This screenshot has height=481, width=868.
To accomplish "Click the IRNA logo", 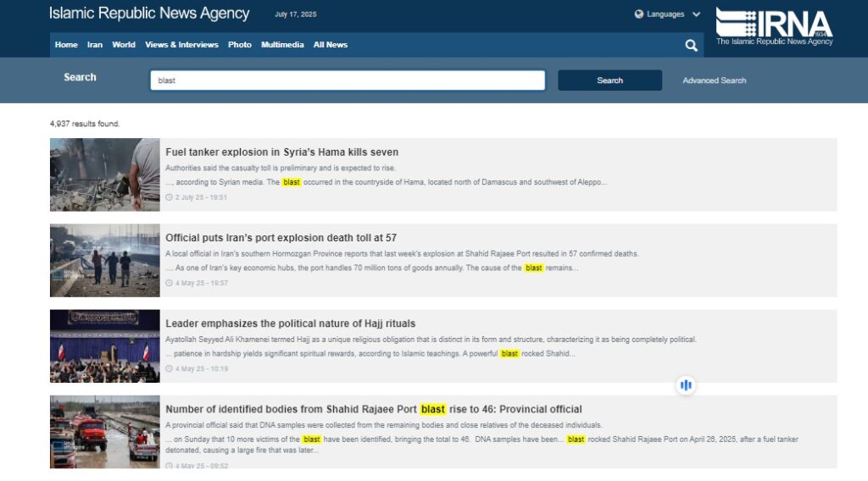I will point(774,27).
